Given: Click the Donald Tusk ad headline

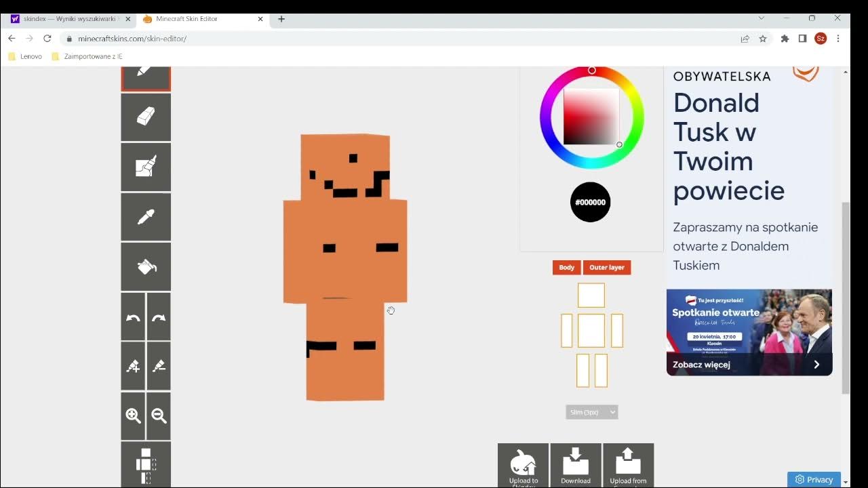Looking at the screenshot, I should [729, 147].
